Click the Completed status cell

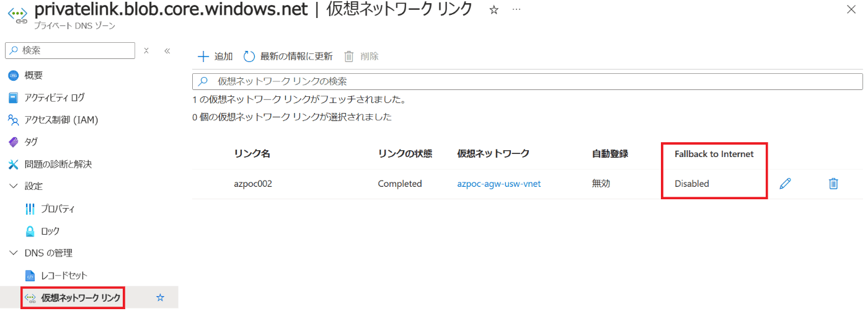(400, 184)
